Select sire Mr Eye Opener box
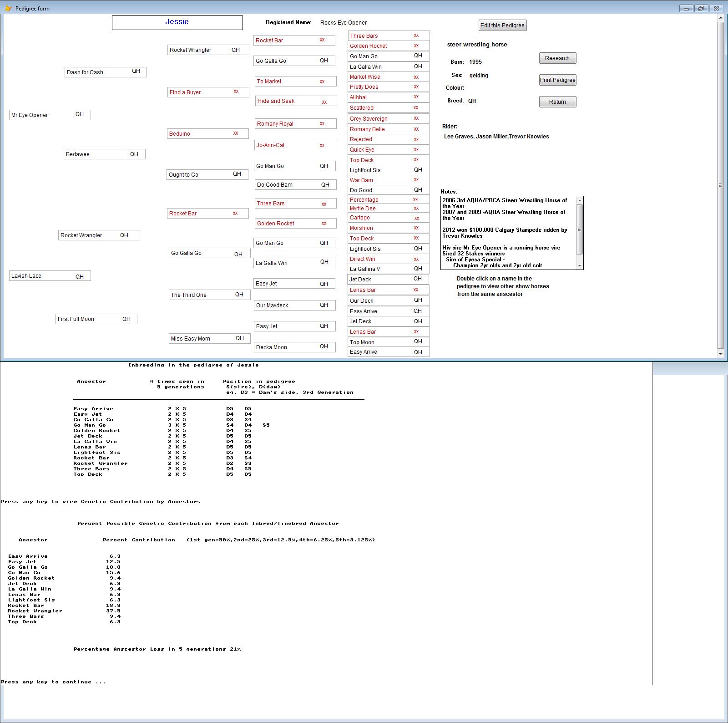The height and width of the screenshot is (723, 728). coord(50,115)
